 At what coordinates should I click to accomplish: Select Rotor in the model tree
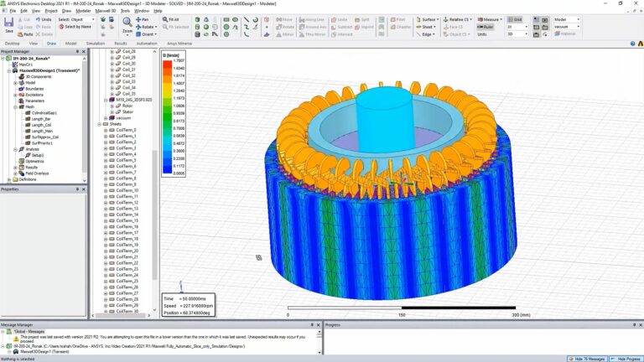[127, 106]
